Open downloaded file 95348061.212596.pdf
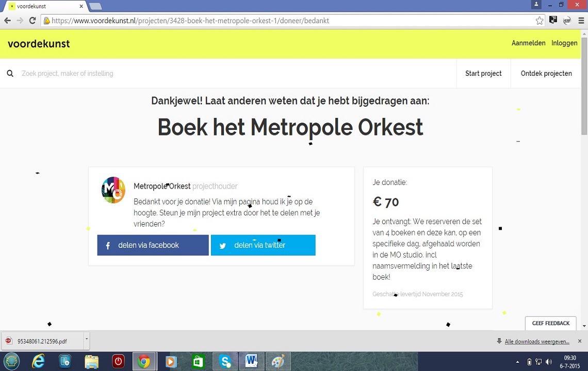588x371 pixels. 42,342
